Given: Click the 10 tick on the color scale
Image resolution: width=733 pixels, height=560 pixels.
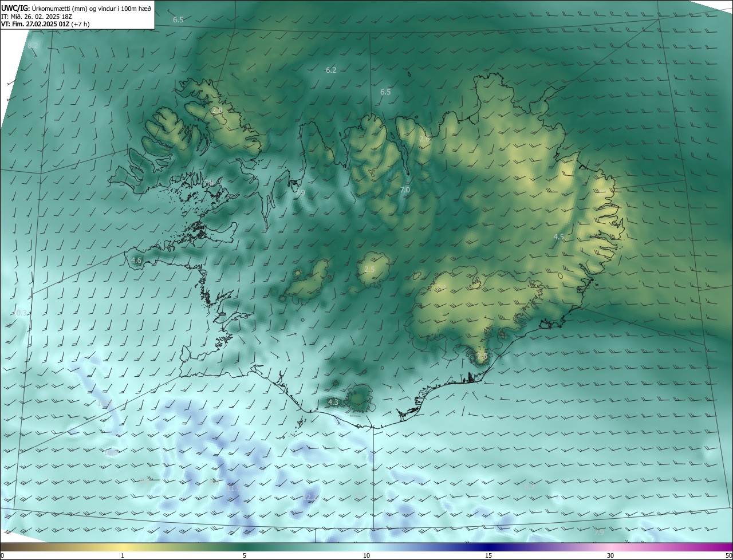Looking at the screenshot, I should pos(366,555).
